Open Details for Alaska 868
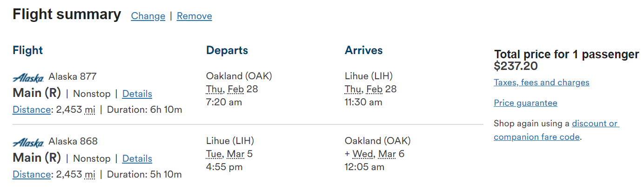This screenshot has height=192, width=644. 137,158
